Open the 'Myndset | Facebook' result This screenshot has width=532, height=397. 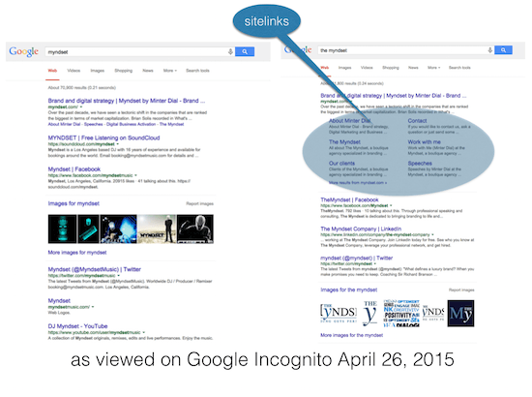(74, 169)
